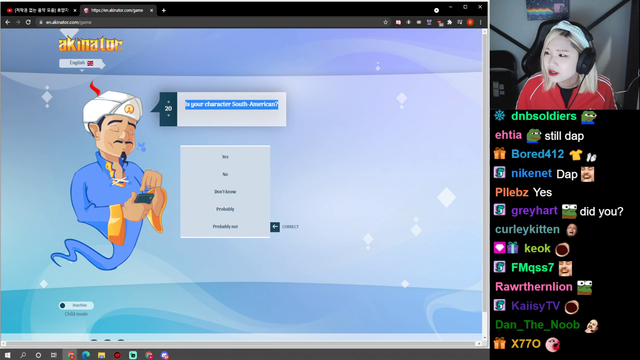Click the active Chrome taskbar icon
The image size is (640, 360).
coord(71,355)
